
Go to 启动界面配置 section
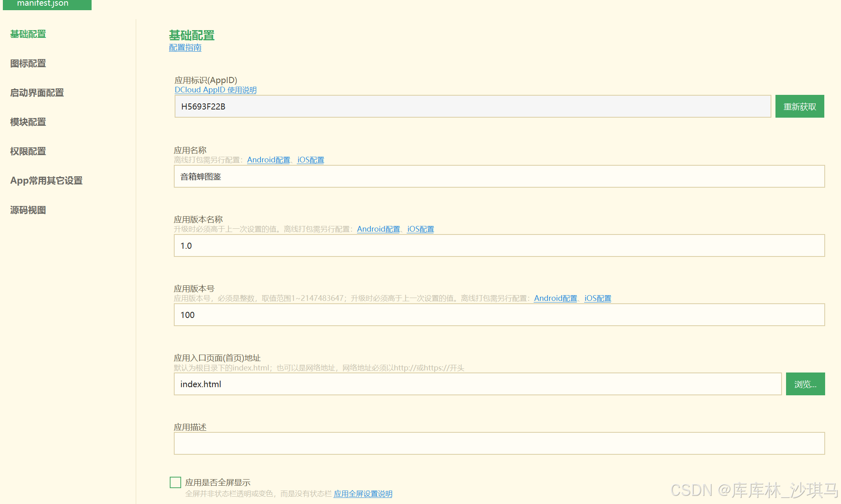click(x=37, y=93)
